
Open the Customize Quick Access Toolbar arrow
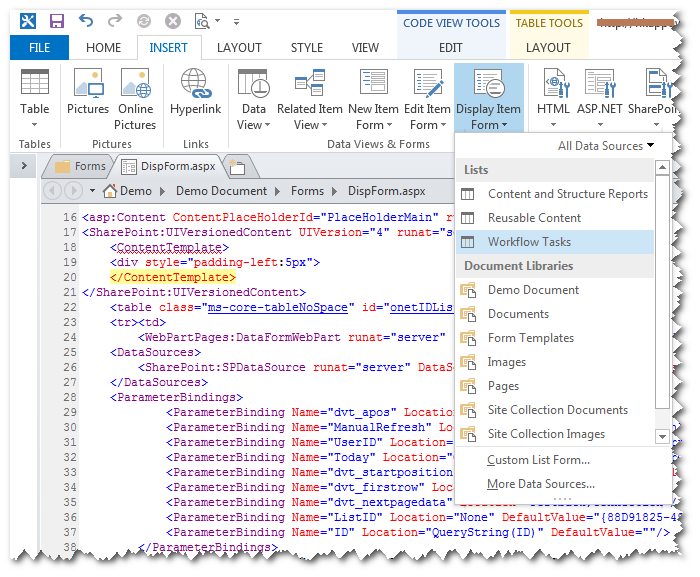[236, 21]
